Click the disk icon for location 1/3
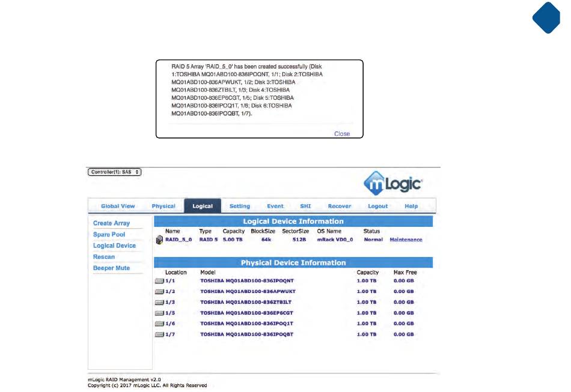 (x=159, y=302)
